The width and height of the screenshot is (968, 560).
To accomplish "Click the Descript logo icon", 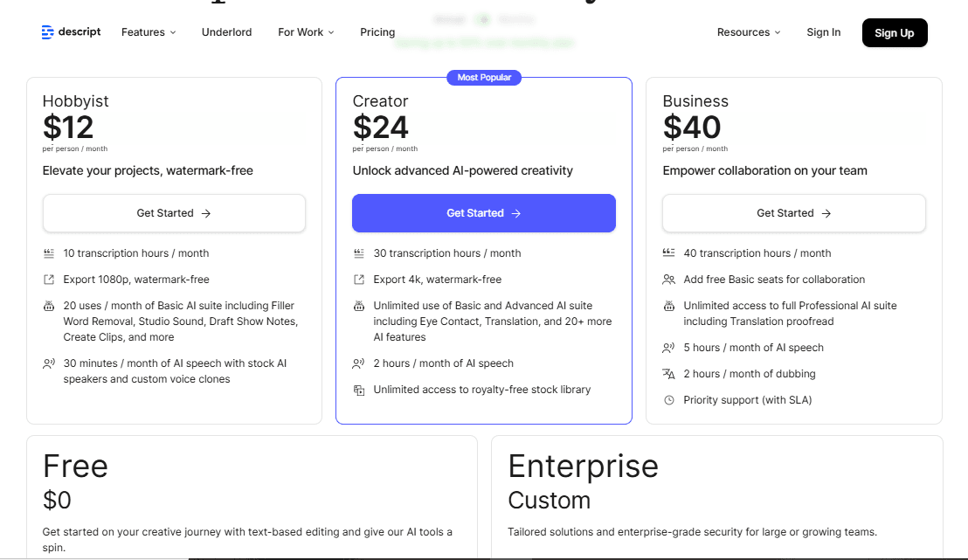I will (x=46, y=31).
